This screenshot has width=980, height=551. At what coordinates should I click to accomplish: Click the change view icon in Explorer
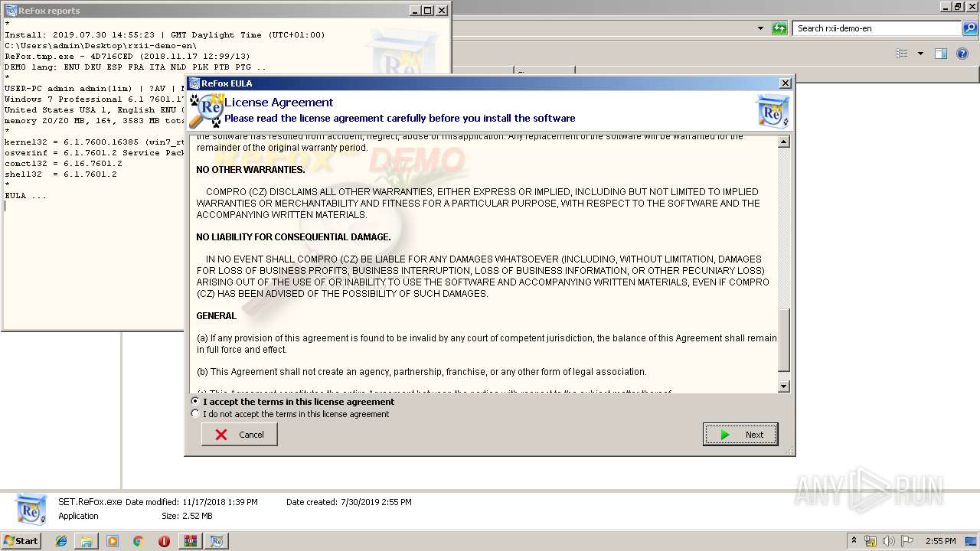(902, 54)
